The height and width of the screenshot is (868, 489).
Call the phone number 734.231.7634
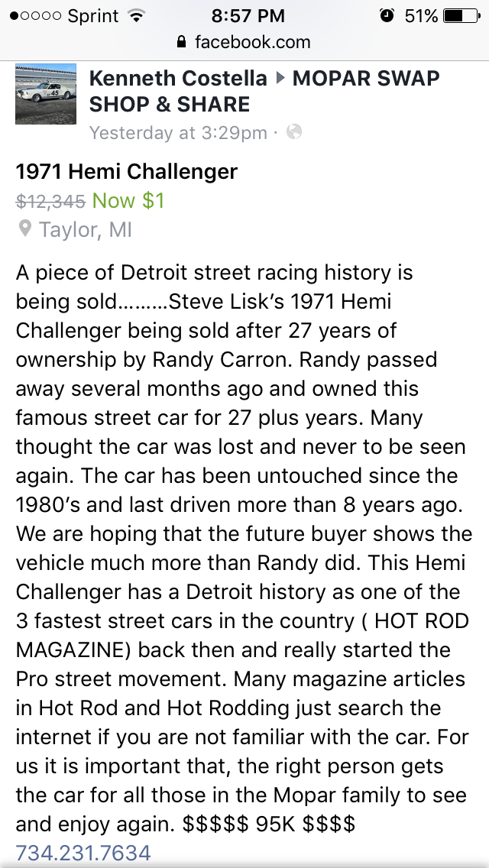[83, 853]
